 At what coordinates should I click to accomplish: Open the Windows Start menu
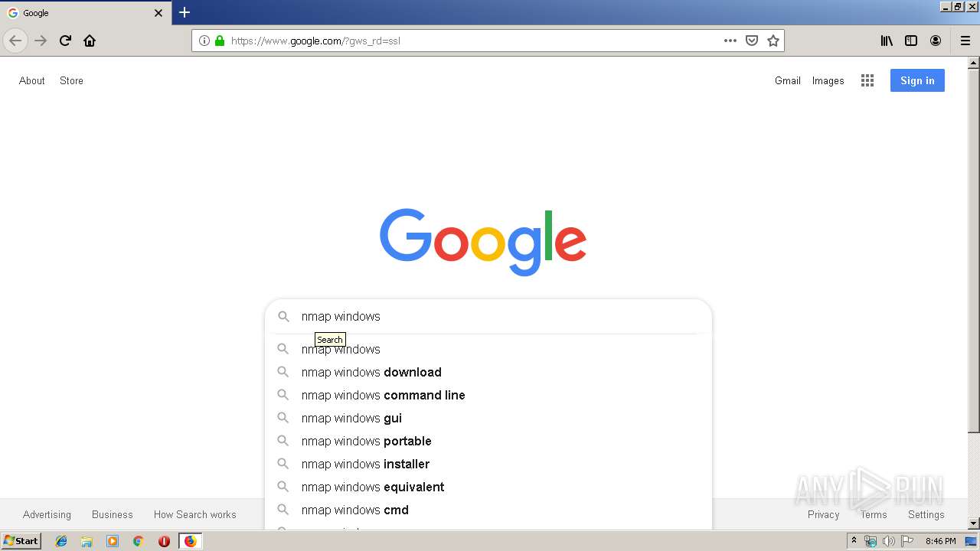21,541
